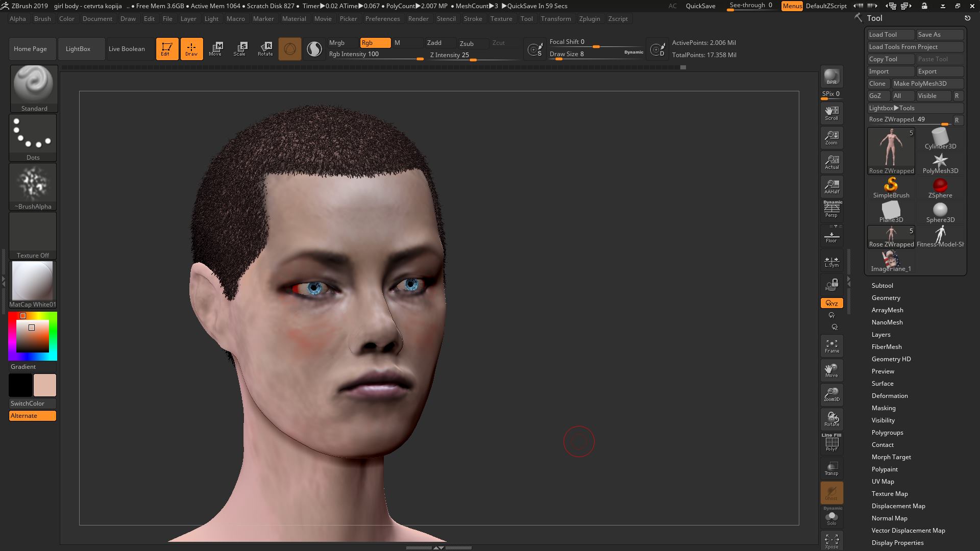
Task: Open the BrushAlpha alpha selector
Action: (x=33, y=187)
